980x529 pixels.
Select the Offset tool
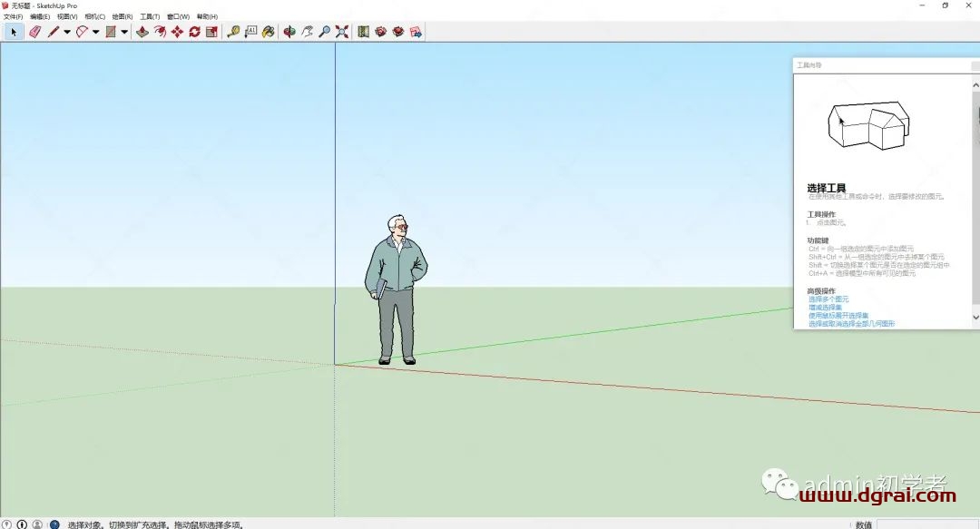tap(160, 32)
